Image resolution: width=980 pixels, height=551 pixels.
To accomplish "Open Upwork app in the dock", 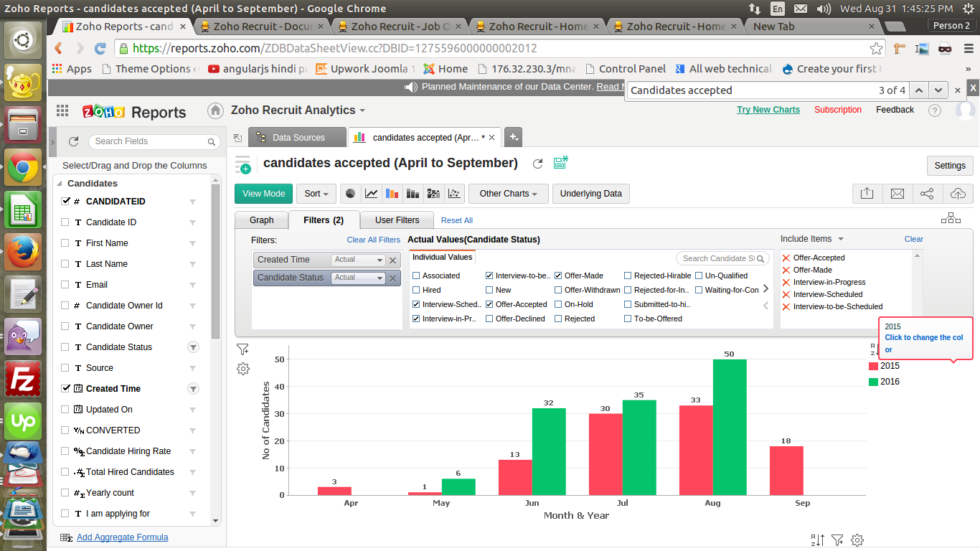I will (23, 420).
